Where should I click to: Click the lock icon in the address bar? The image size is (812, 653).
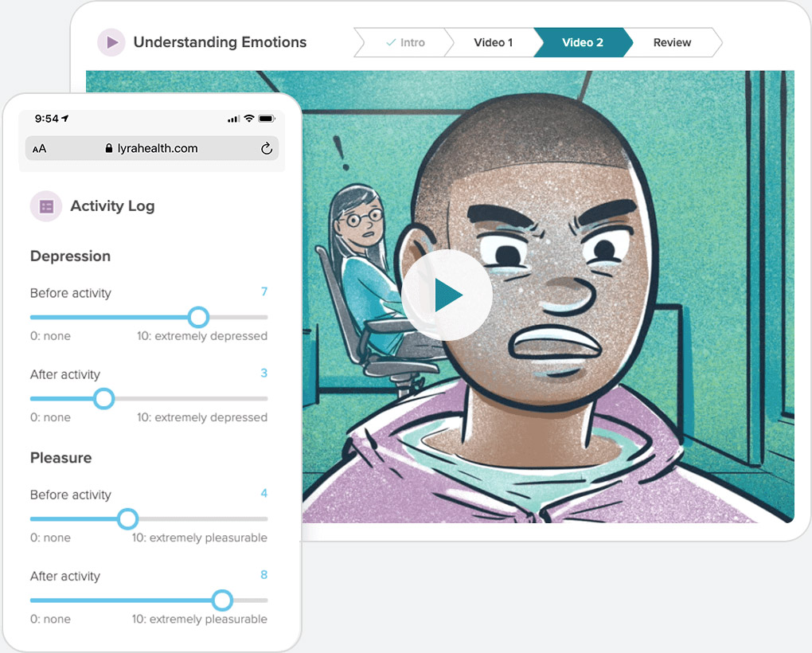point(109,148)
